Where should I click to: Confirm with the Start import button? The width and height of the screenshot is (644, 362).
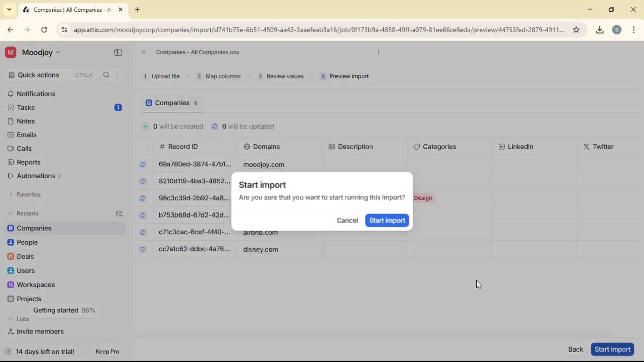(x=387, y=220)
